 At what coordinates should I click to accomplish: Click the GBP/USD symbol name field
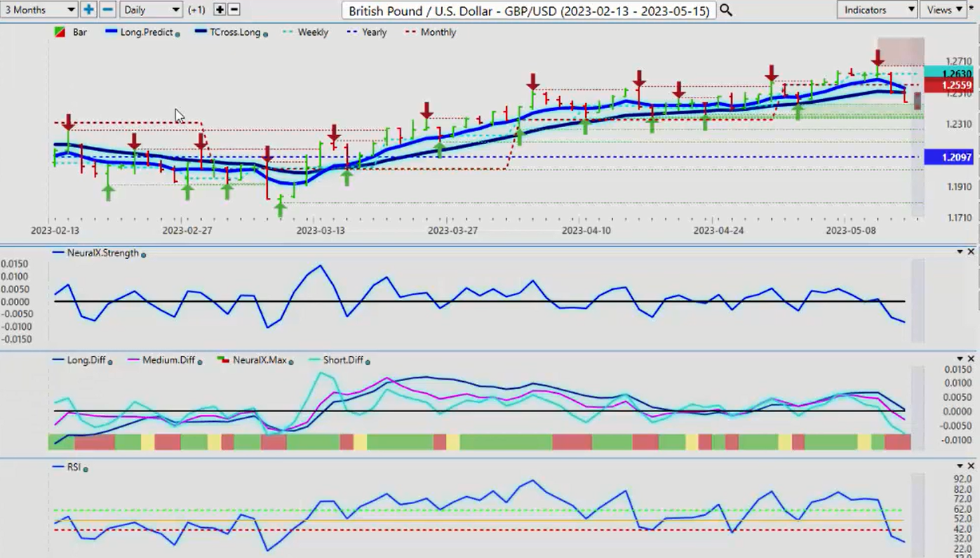point(530,11)
